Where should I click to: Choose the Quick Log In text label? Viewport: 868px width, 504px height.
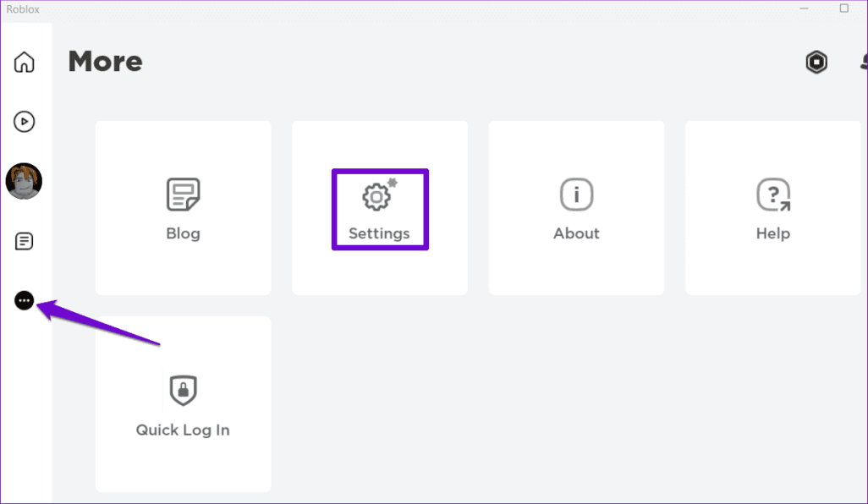coord(183,430)
